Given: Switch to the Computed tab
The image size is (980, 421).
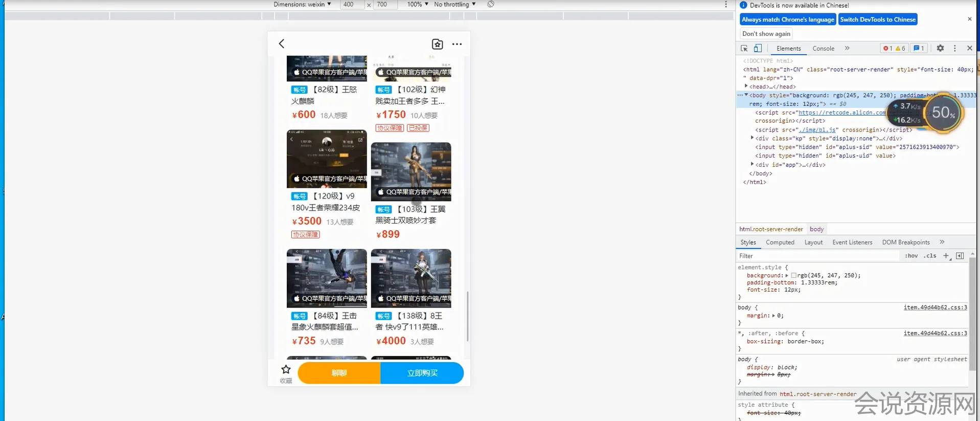Looking at the screenshot, I should (x=780, y=242).
